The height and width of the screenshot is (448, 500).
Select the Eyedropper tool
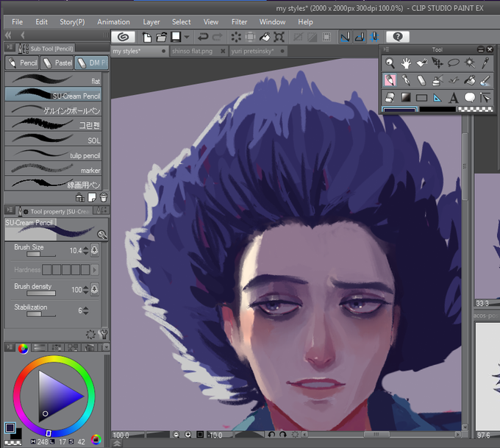click(485, 63)
